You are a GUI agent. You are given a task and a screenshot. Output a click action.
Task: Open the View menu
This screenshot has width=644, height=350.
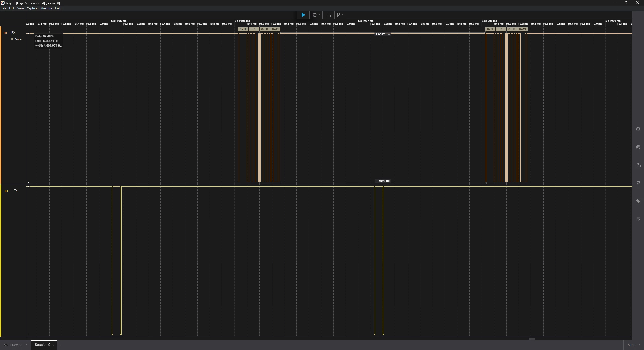20,8
